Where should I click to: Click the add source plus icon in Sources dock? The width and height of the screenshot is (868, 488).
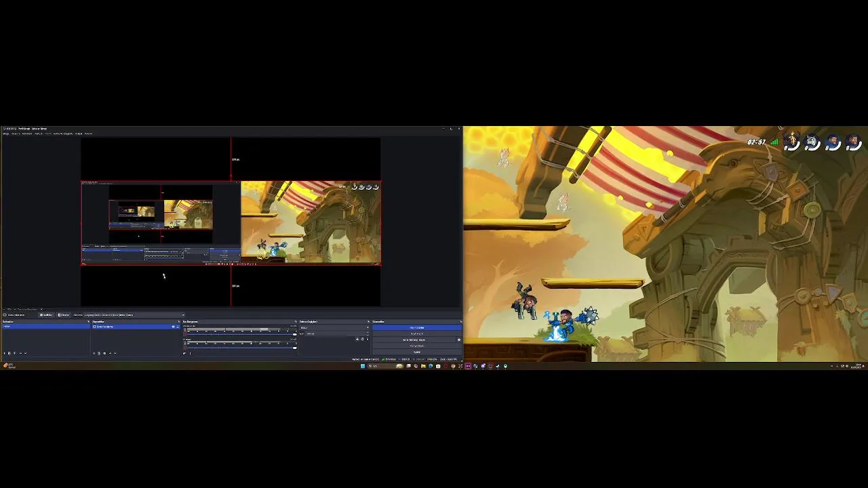94,353
